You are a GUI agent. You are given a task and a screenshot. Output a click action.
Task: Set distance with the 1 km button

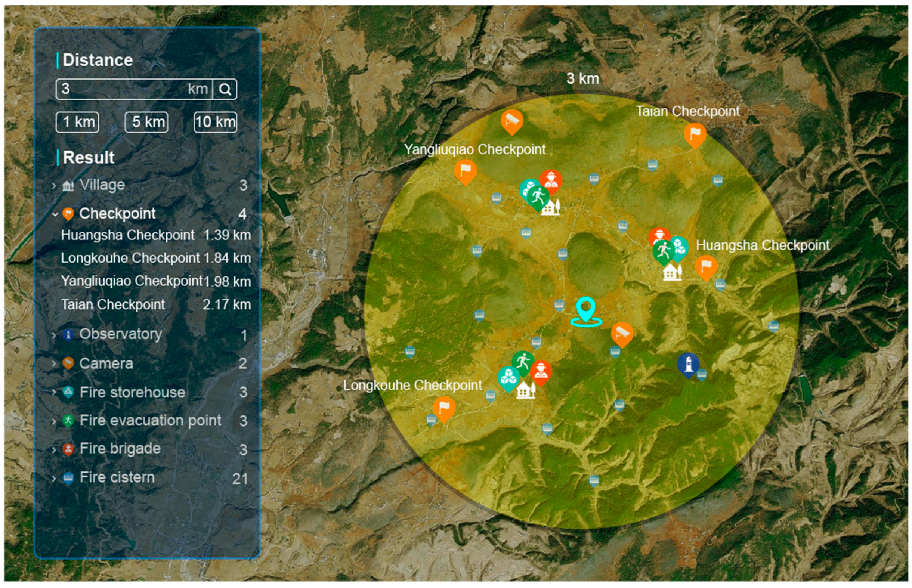pos(77,122)
